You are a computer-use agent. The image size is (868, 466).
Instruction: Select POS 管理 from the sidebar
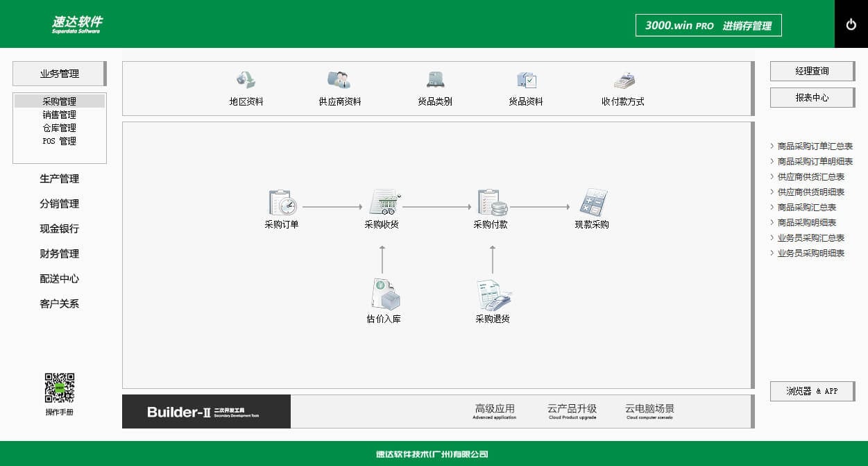[x=58, y=141]
